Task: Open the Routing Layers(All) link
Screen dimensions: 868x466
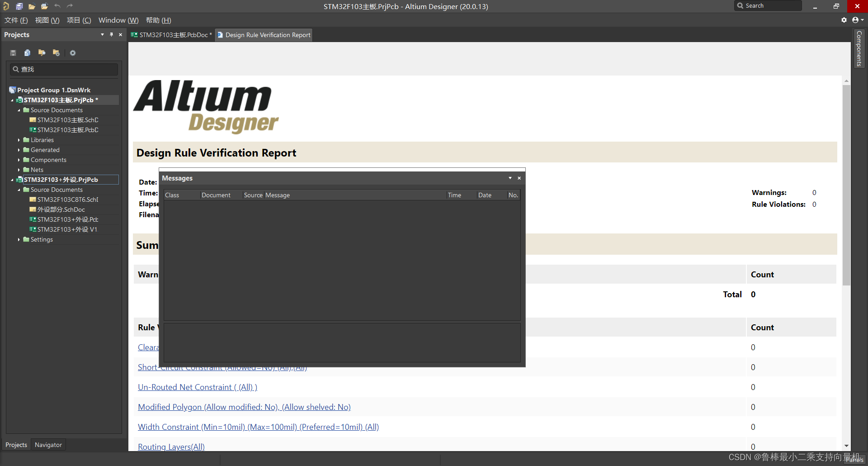Action: [x=171, y=447]
